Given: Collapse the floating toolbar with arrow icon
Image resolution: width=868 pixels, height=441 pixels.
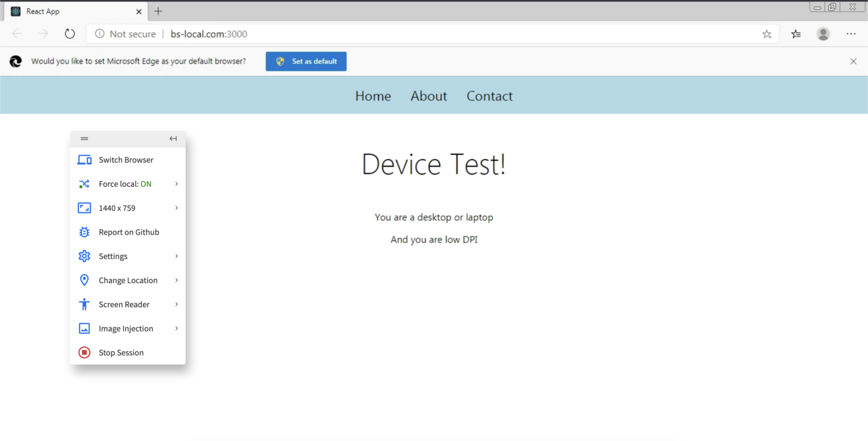Looking at the screenshot, I should coord(173,138).
